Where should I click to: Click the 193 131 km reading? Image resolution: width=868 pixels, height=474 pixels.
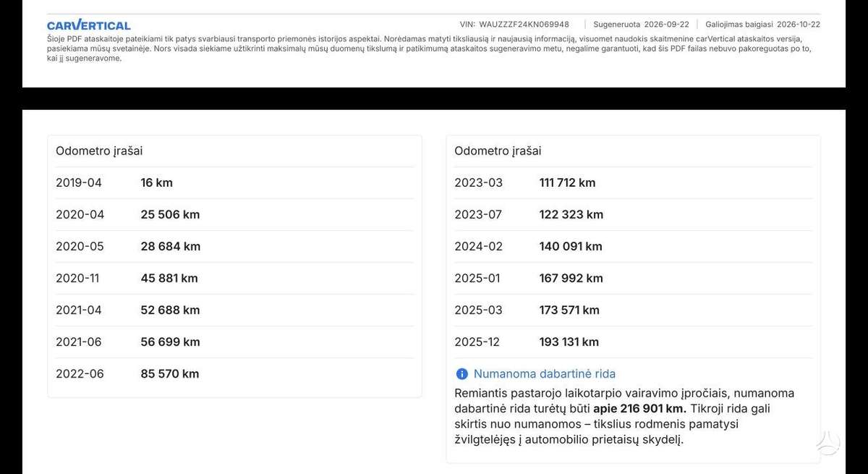click(x=569, y=342)
